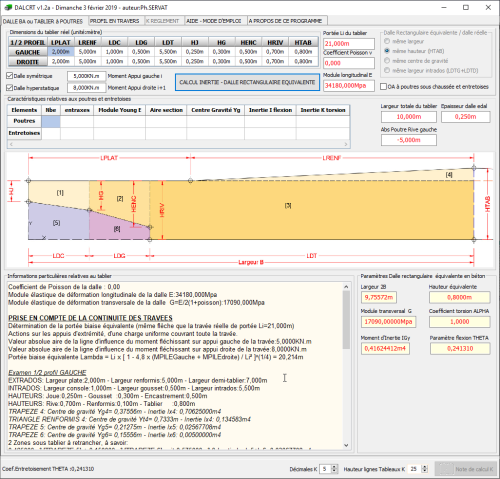The height and width of the screenshot is (479, 500).
Task: Click zone [5] in profile diagram
Action: coord(57,223)
